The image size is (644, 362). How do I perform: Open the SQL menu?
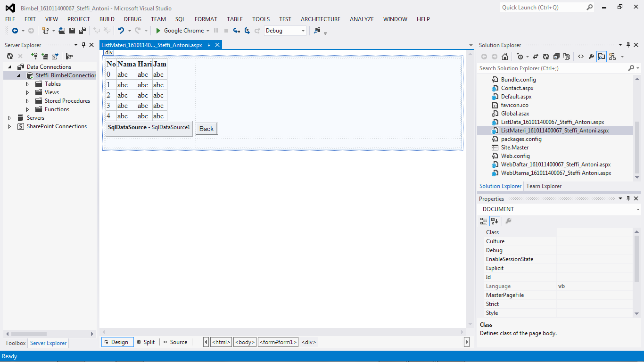click(x=180, y=19)
